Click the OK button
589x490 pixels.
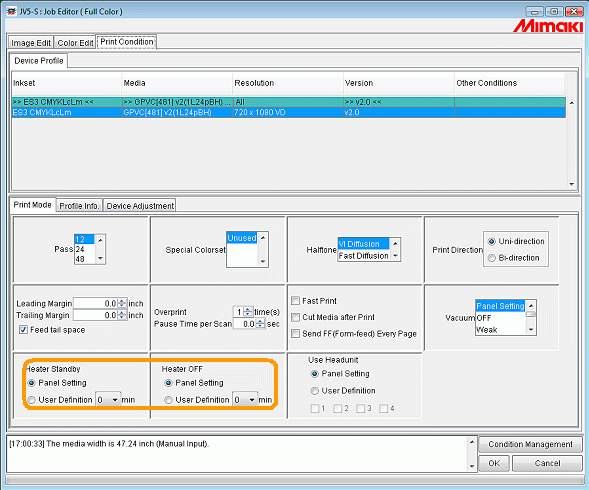pos(494,463)
